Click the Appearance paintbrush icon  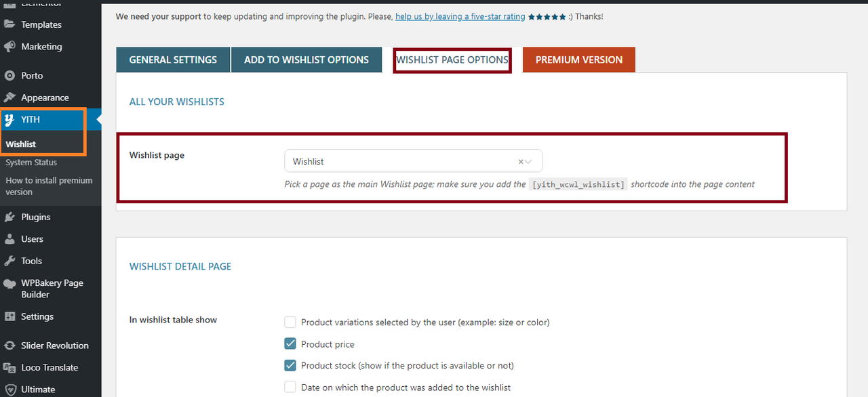9,98
